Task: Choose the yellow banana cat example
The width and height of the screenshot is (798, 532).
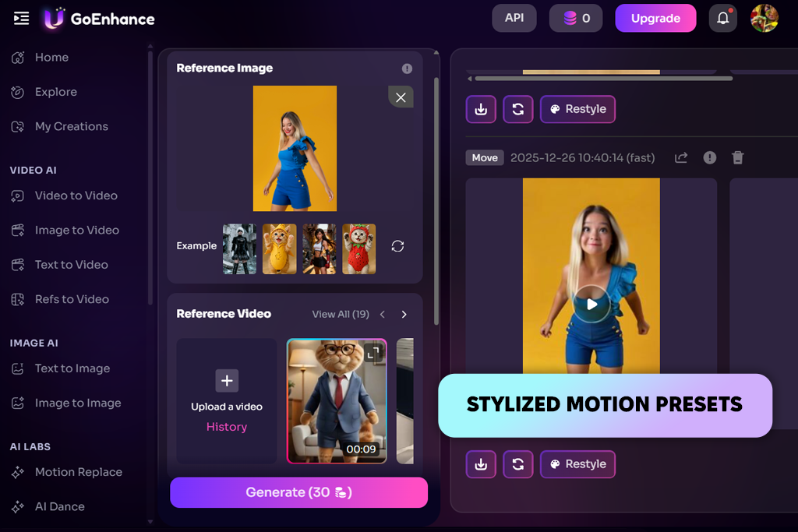Action: [280, 249]
